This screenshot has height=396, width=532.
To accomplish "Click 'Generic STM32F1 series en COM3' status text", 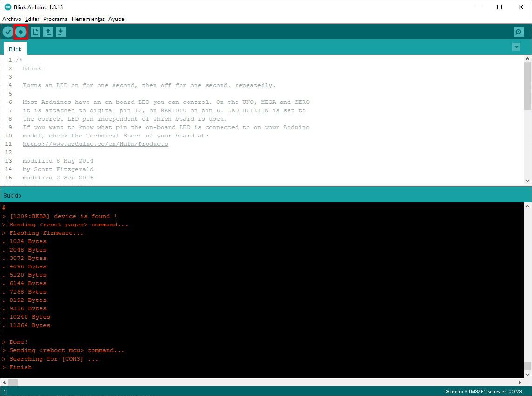I will (x=484, y=392).
